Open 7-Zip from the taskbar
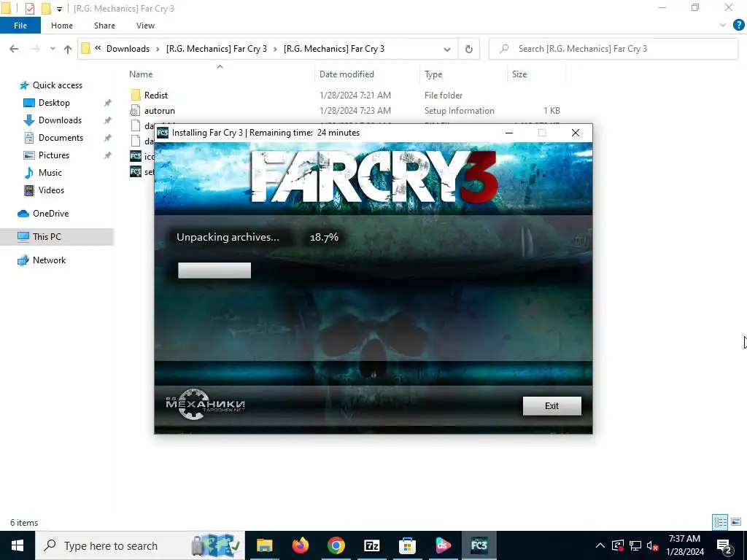The image size is (747, 560). pyautogui.click(x=371, y=545)
